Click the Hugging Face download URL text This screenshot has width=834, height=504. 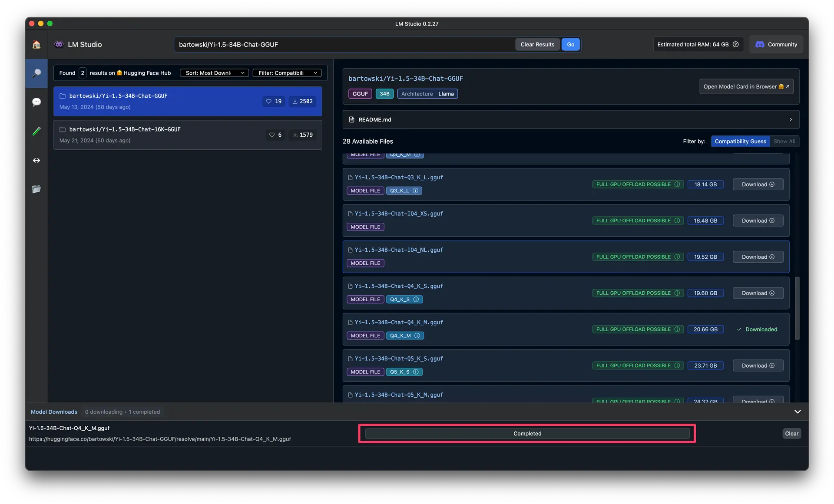click(x=160, y=439)
